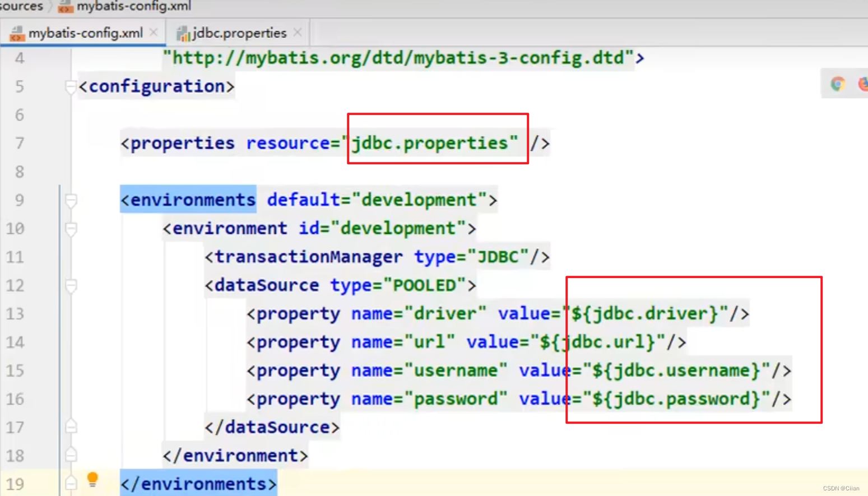Collapse the dataSource block on line 12
Image resolution: width=868 pixels, height=496 pixels.
[x=71, y=286]
